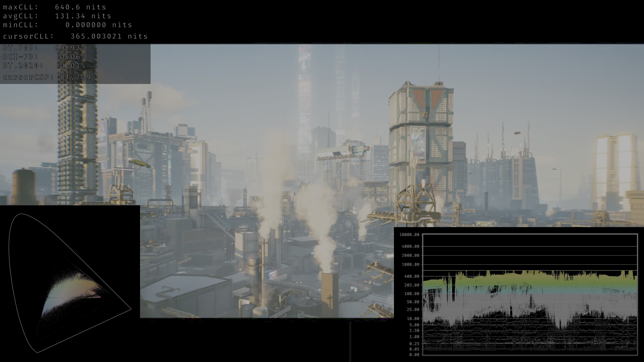
Task: Click the 5.00 waveform axis label
Action: pyautogui.click(x=414, y=325)
